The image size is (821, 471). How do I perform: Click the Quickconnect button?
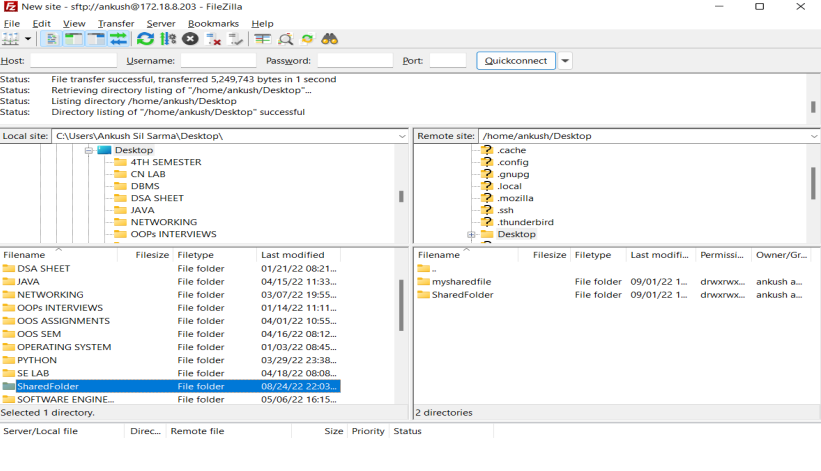pyautogui.click(x=516, y=61)
